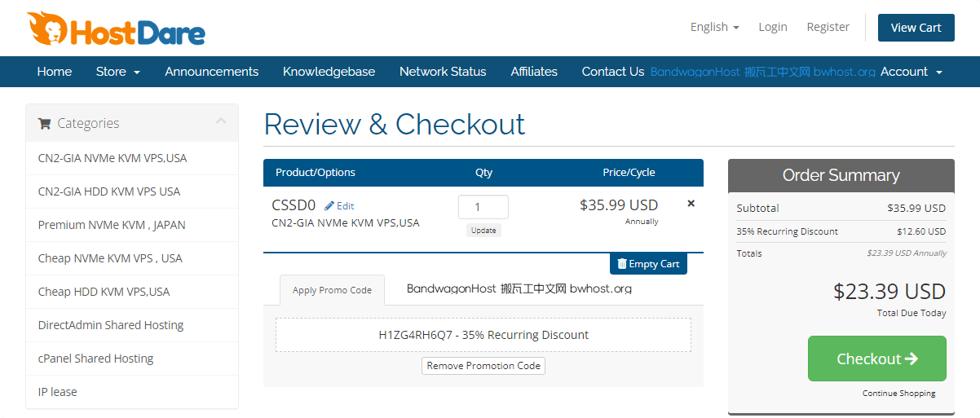Click the shopping cart icon beside Categories
Image resolution: width=980 pixels, height=418 pixels.
(44, 124)
